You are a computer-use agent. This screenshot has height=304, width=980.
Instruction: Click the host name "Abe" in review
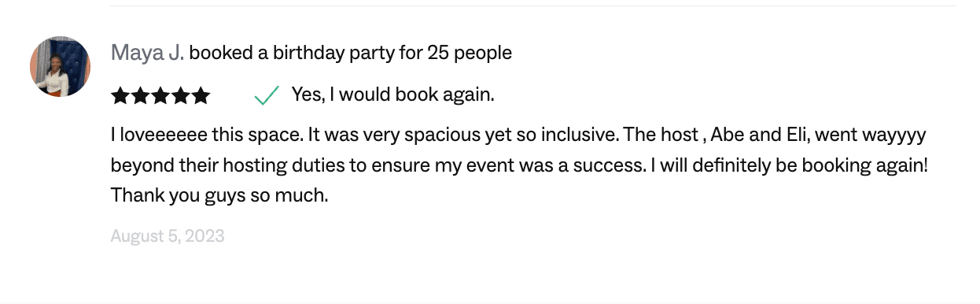coord(728,135)
